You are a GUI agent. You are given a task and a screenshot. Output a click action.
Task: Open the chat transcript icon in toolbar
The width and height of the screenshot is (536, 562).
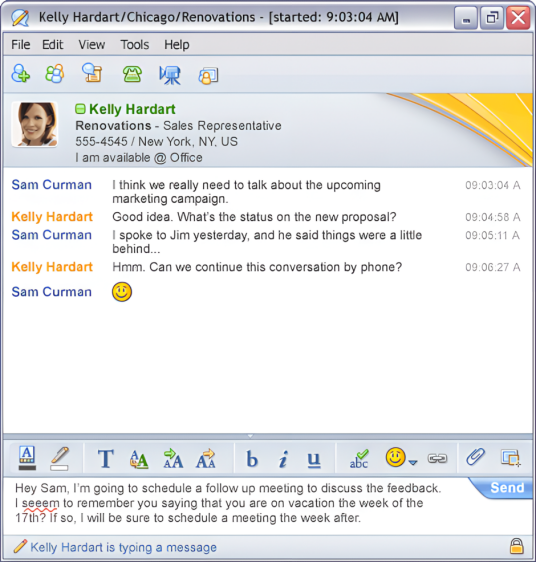click(92, 73)
